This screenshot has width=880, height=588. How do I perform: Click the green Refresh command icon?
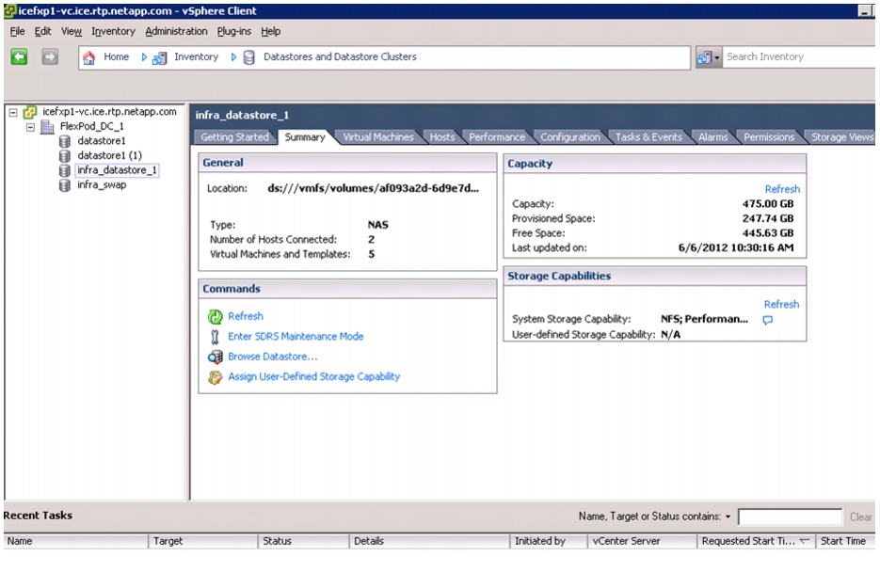215,317
